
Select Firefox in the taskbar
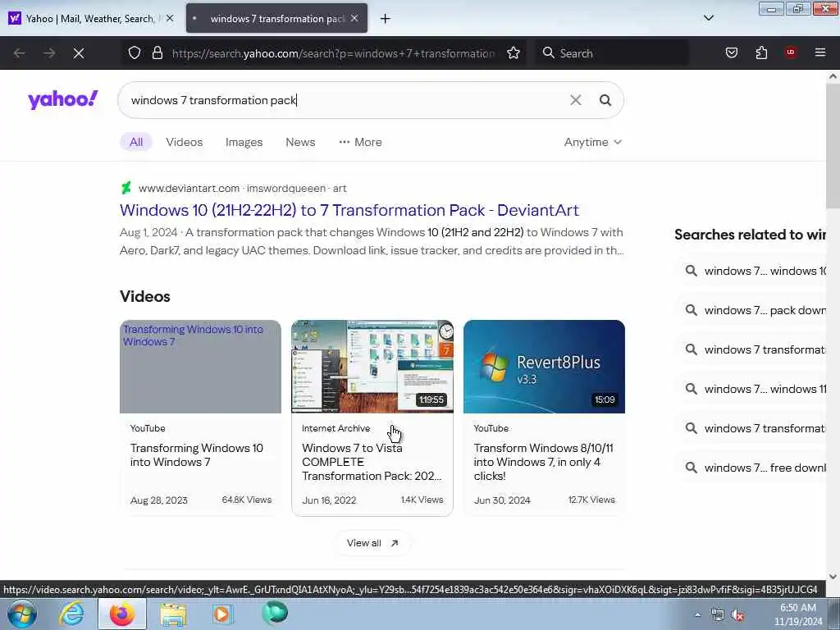pyautogui.click(x=122, y=614)
